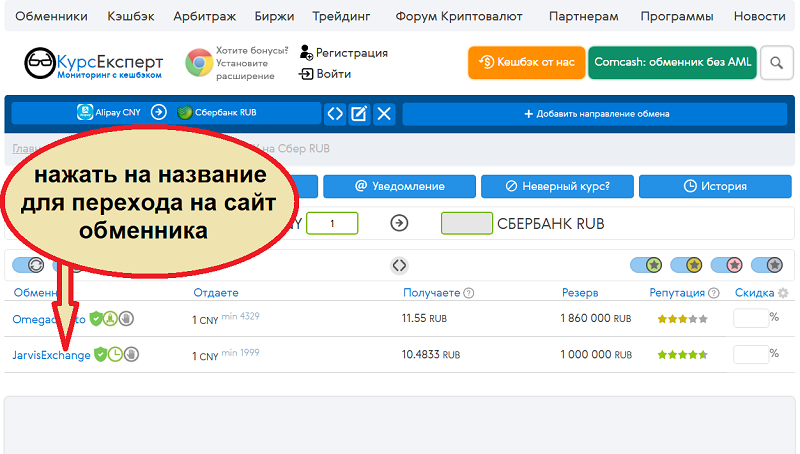Image resolution: width=800 pixels, height=454 pixels.
Task: Sort by Репутация column header
Action: (x=677, y=293)
